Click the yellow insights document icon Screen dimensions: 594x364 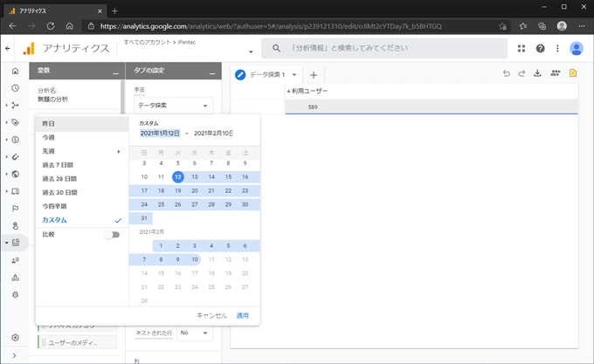573,73
